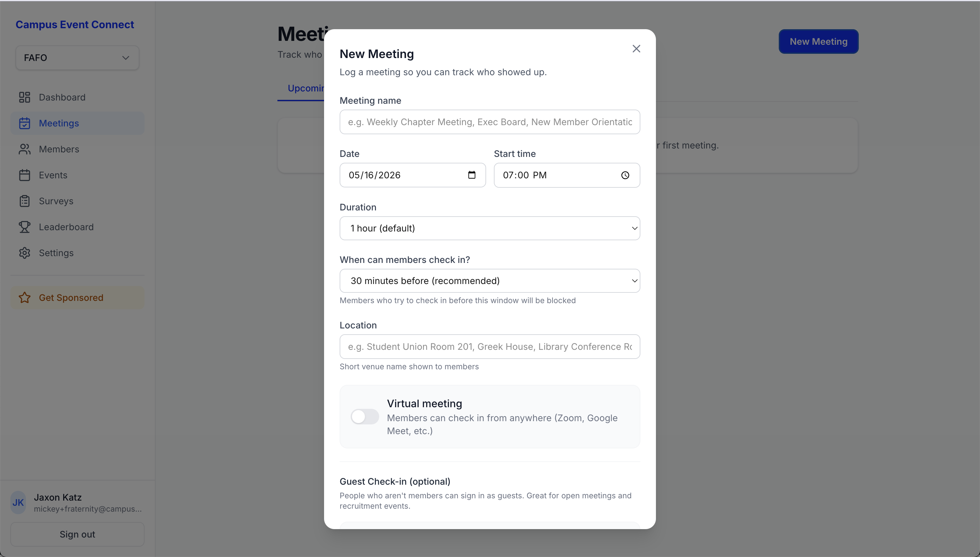The width and height of the screenshot is (980, 557).
Task: Go to Dashboard in sidebar
Action: [77, 97]
